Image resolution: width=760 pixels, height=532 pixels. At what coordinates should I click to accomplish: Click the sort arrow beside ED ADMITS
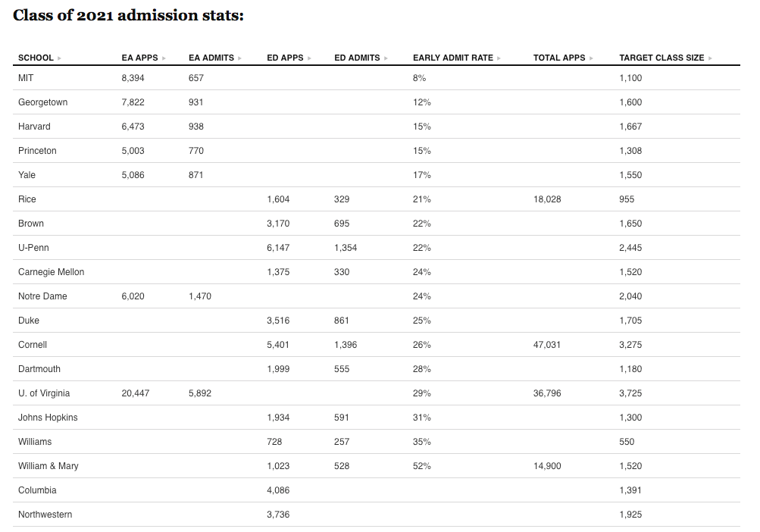coord(386,58)
